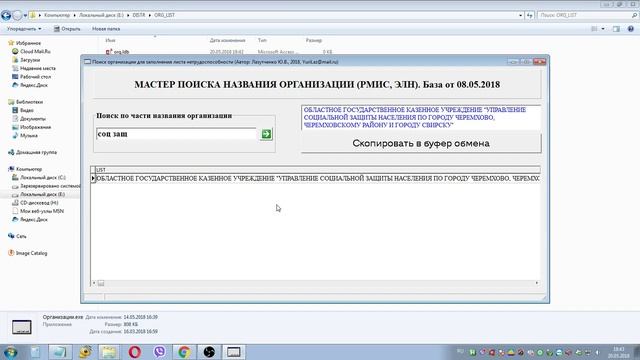Viewport: 640px width, 360px height.
Task: Switch to the OBS Studio taskbar icon
Action: [x=209, y=352]
